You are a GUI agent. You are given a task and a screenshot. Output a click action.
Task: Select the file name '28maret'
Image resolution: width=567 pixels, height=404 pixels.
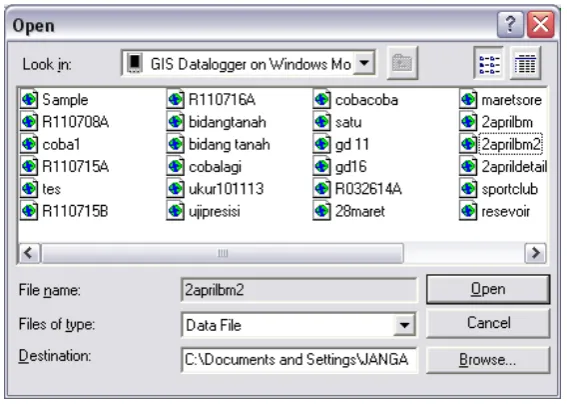(360, 212)
